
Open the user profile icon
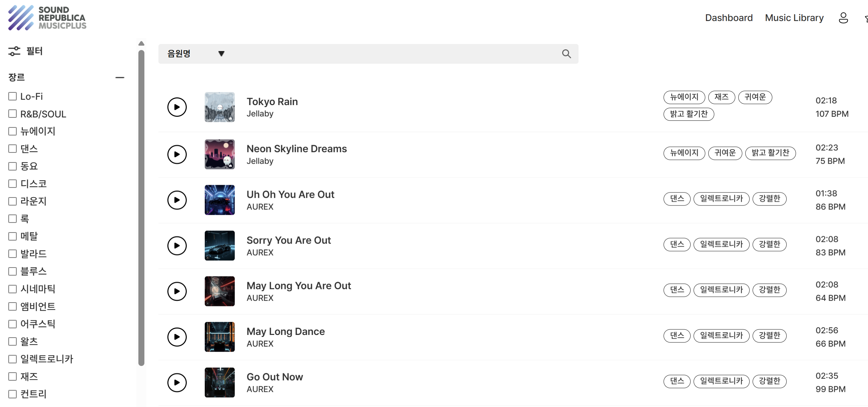(843, 18)
